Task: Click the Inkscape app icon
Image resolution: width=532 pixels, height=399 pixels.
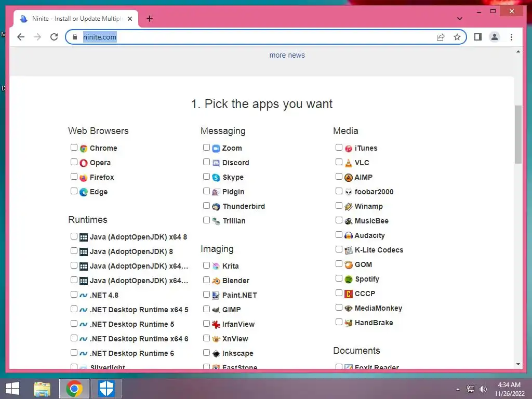Action: pos(216,353)
